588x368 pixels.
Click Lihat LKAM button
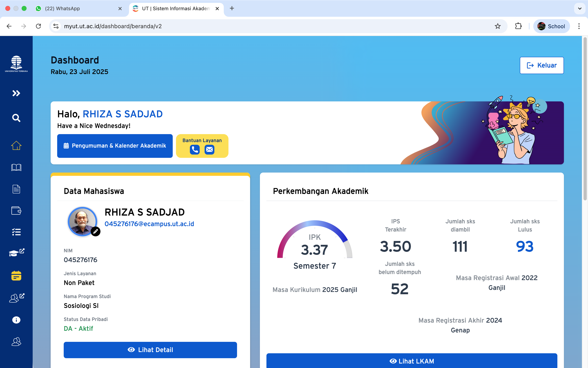click(x=412, y=361)
